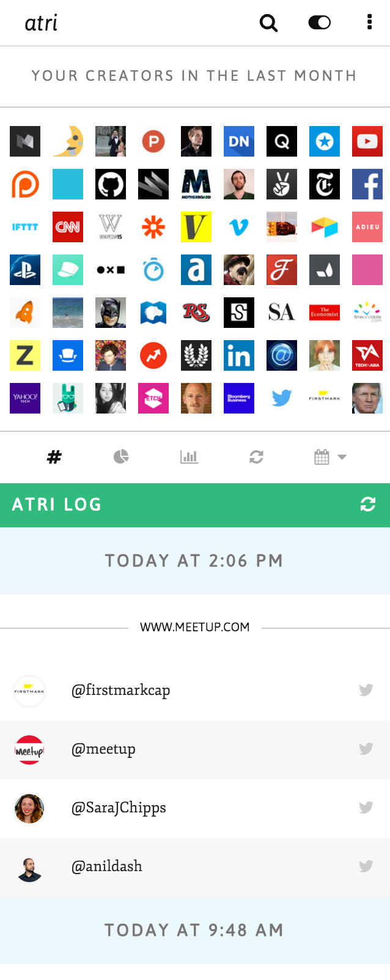390x980 pixels.
Task: Open the @firstmarkcap entry
Action: 195,691
